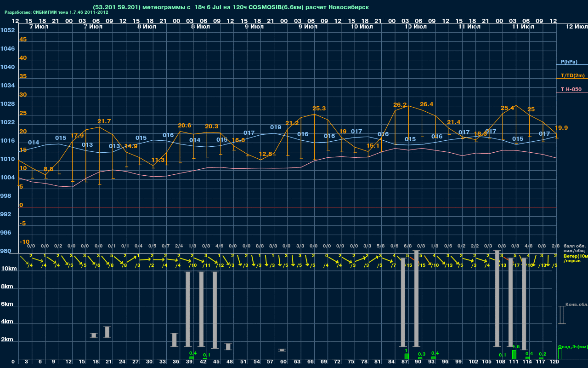Click the precipitation value 1.6
This screenshot has width=588, height=368.
pyautogui.click(x=516, y=347)
